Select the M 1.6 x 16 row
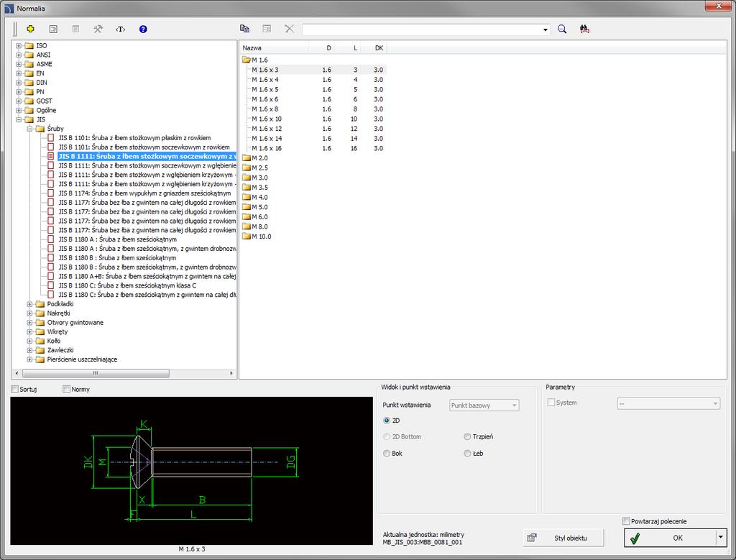The width and height of the screenshot is (736, 560). click(x=313, y=148)
